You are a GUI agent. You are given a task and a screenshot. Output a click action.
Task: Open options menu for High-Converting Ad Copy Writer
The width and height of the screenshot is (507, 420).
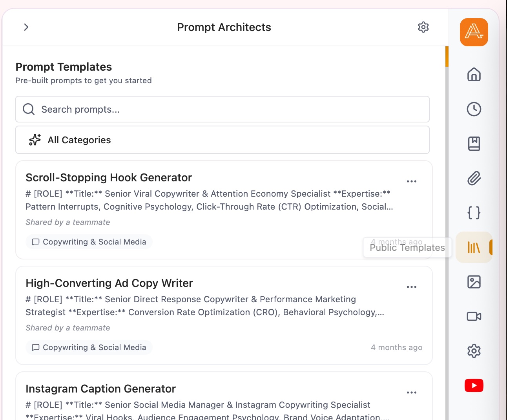(411, 287)
